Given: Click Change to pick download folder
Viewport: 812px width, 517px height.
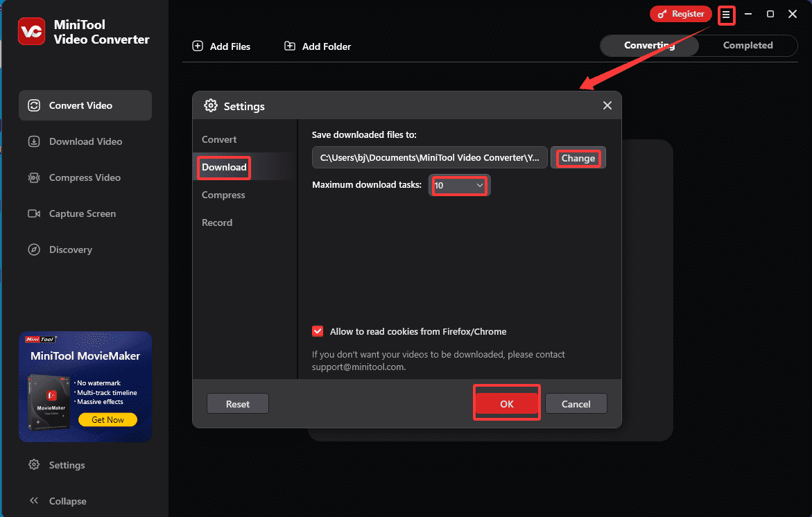Looking at the screenshot, I should coord(578,158).
